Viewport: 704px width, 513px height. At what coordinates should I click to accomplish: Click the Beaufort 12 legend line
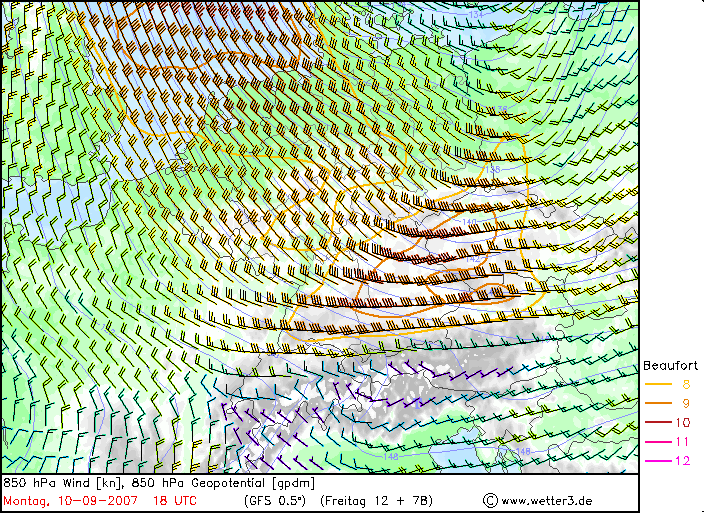click(x=657, y=460)
